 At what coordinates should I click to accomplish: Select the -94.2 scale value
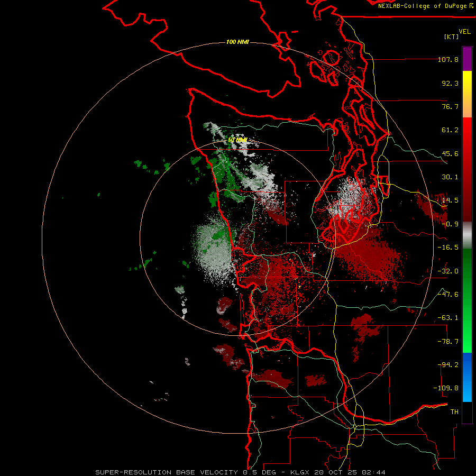(x=448, y=365)
